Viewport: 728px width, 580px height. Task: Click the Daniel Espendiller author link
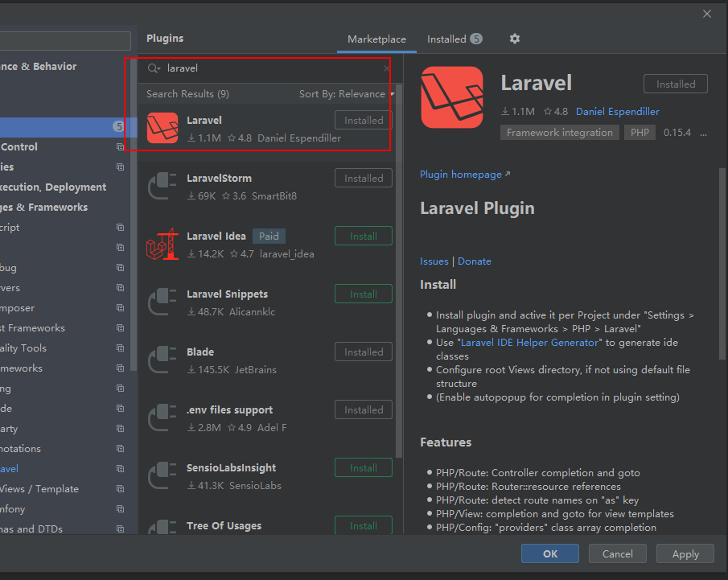[617, 112]
